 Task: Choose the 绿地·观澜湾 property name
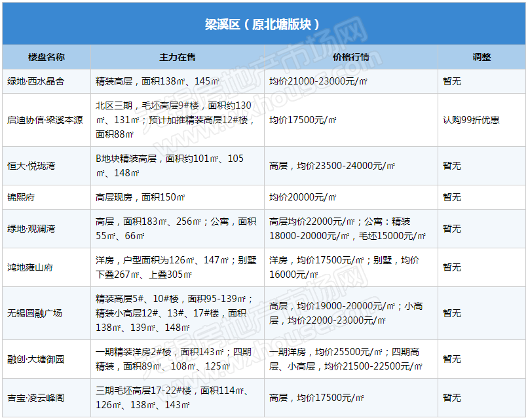(31, 229)
